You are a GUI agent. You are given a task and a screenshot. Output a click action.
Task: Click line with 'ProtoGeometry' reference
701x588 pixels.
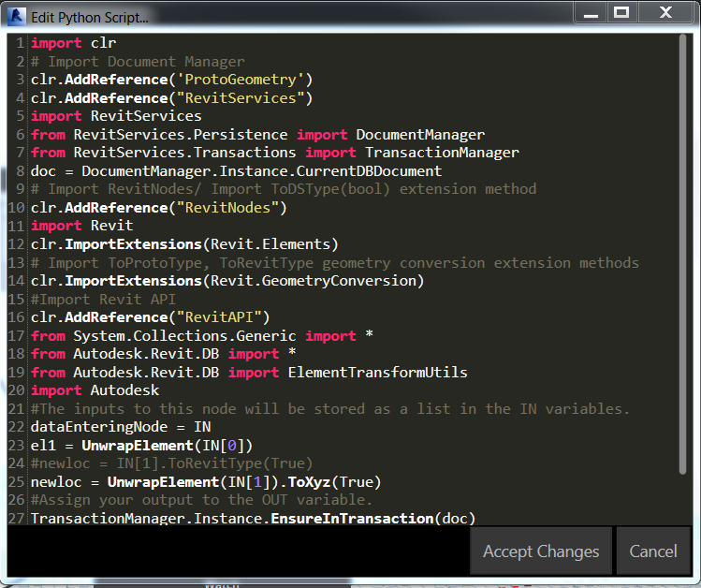[171, 80]
